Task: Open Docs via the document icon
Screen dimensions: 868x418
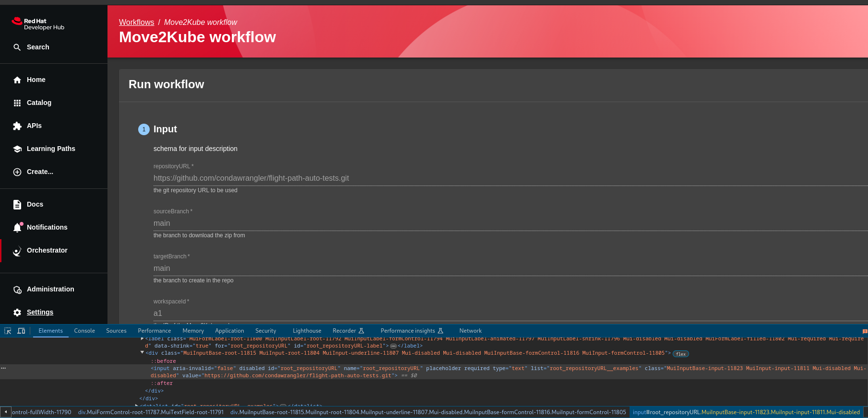Action: [17, 205]
